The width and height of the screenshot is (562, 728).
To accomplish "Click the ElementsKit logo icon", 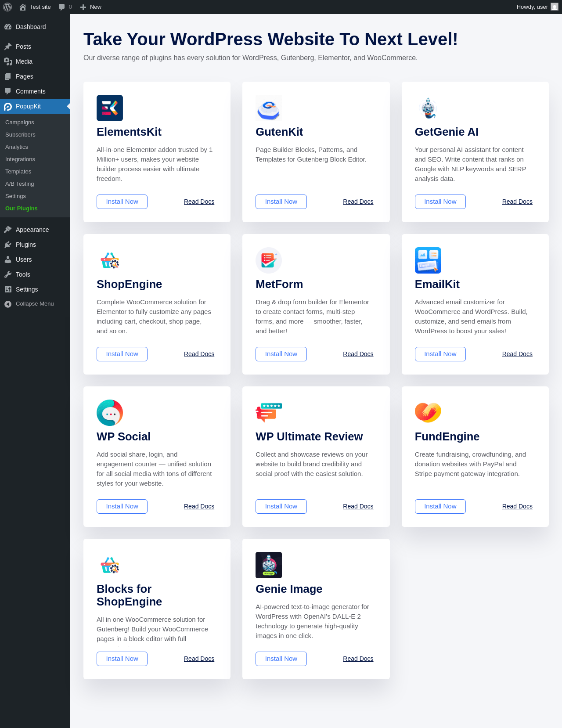I will pos(110,108).
